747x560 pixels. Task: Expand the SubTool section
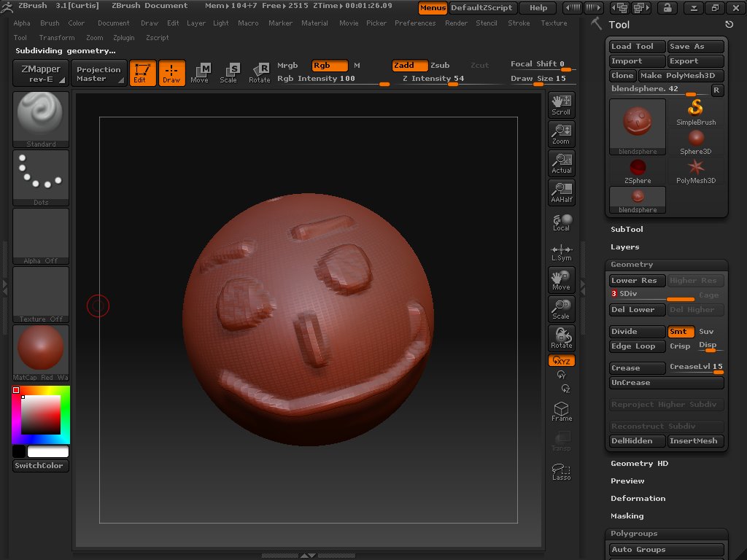coord(627,230)
